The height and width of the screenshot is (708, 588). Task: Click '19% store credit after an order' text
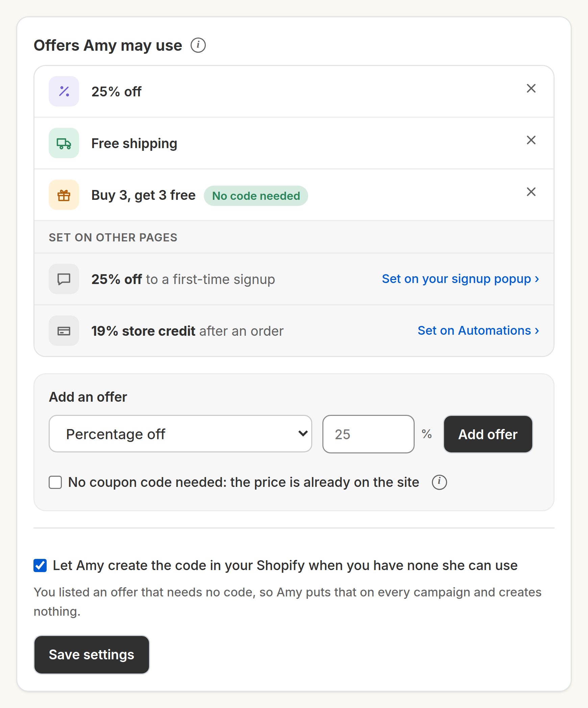click(x=187, y=331)
